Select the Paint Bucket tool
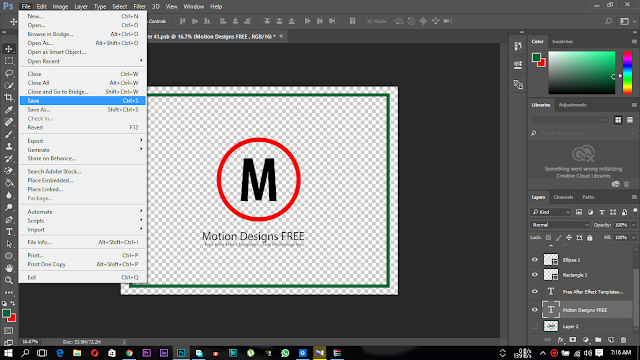This screenshot has width=640, height=360. tap(9, 183)
